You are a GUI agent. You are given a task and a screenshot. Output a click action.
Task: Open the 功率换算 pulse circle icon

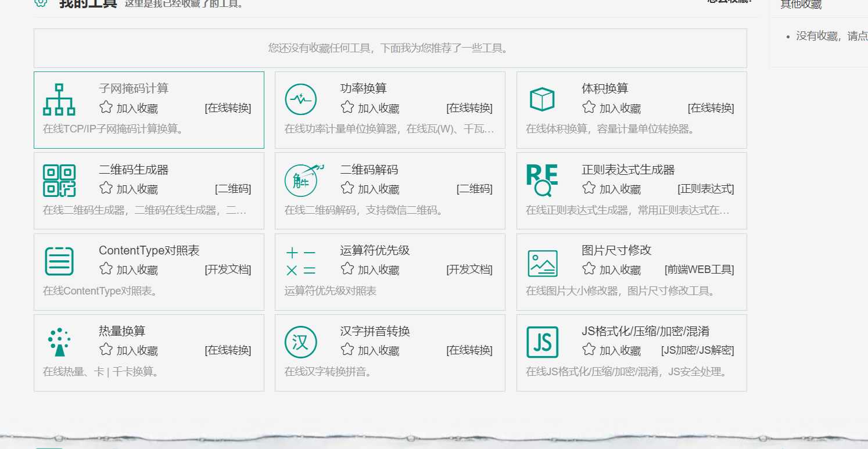click(x=301, y=99)
